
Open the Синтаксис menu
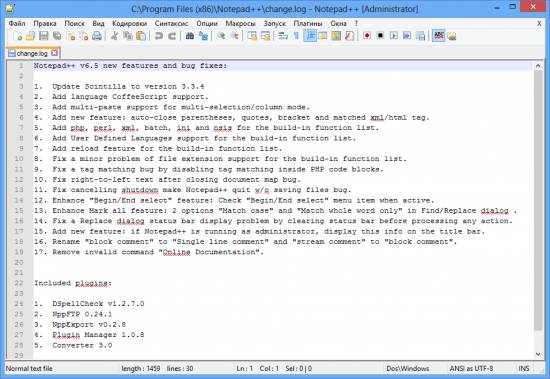172,24
